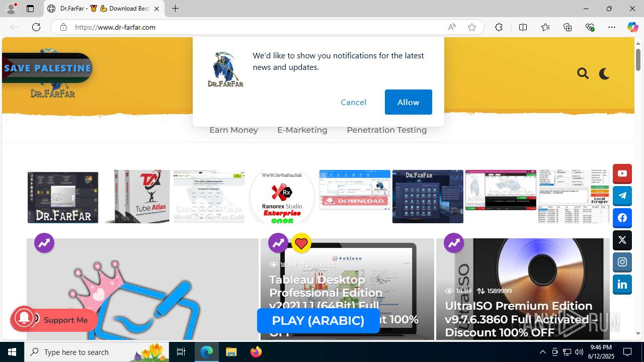Image resolution: width=644 pixels, height=362 pixels.
Task: Open the Telegram social sidebar icon
Action: tap(622, 196)
